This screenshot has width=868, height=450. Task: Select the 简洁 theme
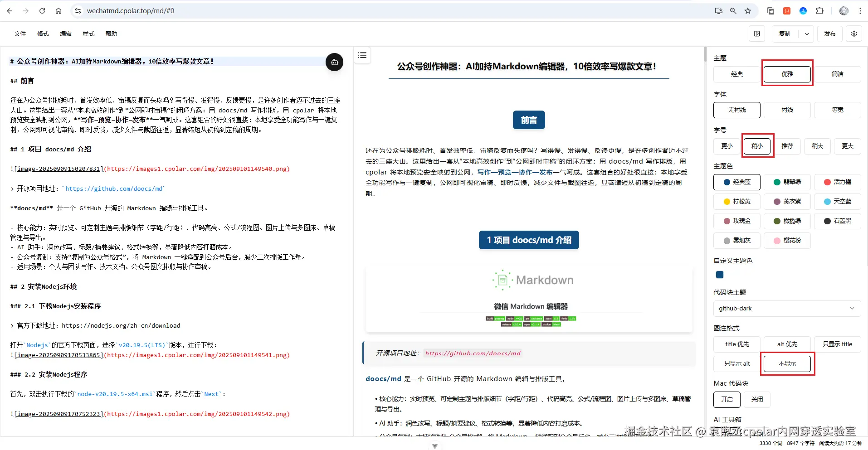click(838, 74)
